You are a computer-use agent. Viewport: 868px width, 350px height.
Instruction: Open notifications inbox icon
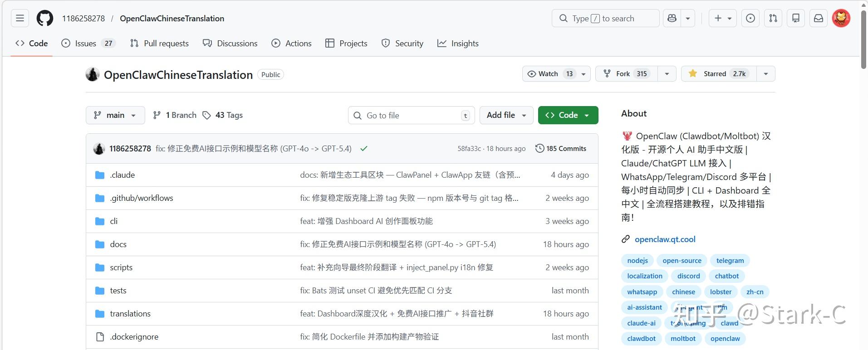coord(819,19)
